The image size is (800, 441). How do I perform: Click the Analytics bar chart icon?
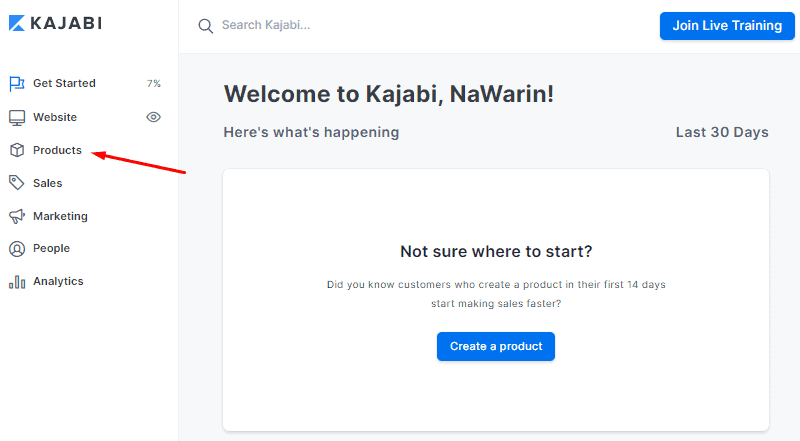17,282
